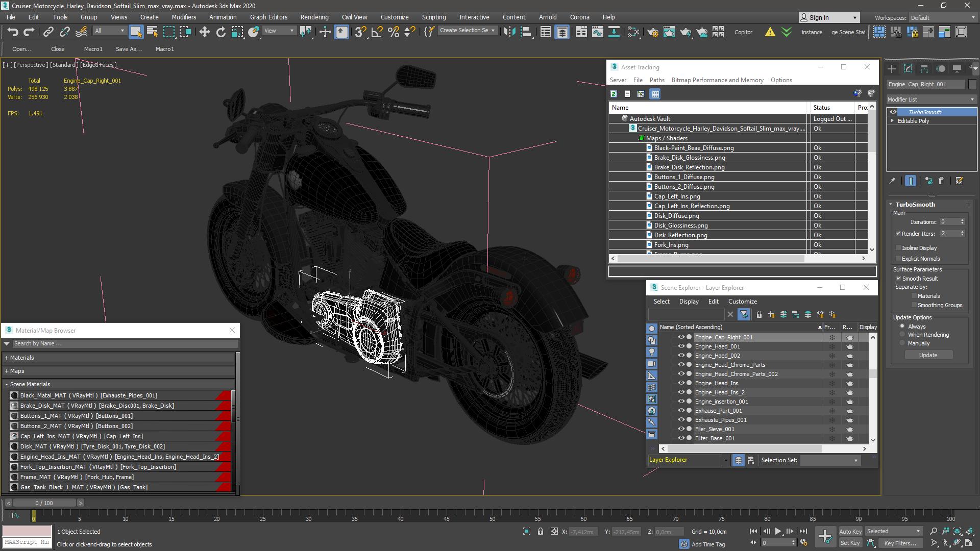Click Pin Stack icon under modifier list
Image resolution: width=980 pixels, height=551 pixels.
(x=892, y=181)
